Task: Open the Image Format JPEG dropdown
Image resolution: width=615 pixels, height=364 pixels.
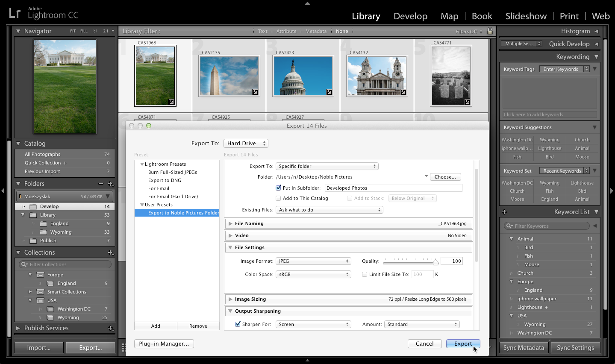Action: pos(313,261)
